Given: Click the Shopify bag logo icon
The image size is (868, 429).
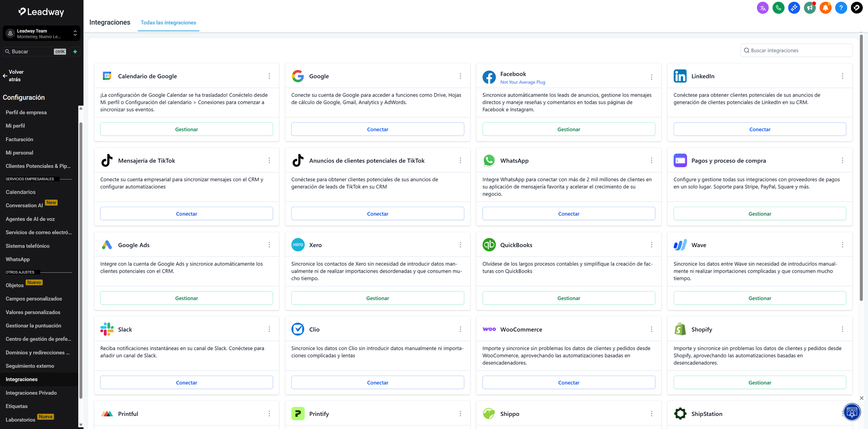Looking at the screenshot, I should pos(680,330).
